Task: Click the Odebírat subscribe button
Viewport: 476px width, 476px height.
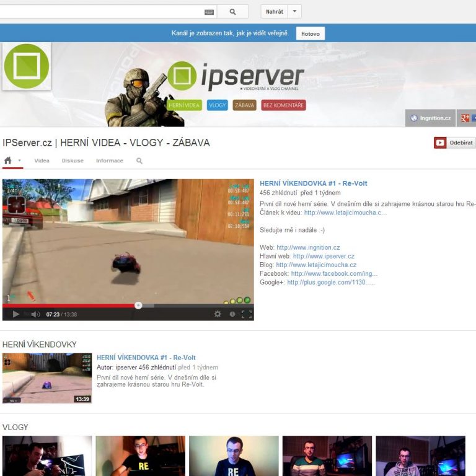Action: pyautogui.click(x=454, y=143)
